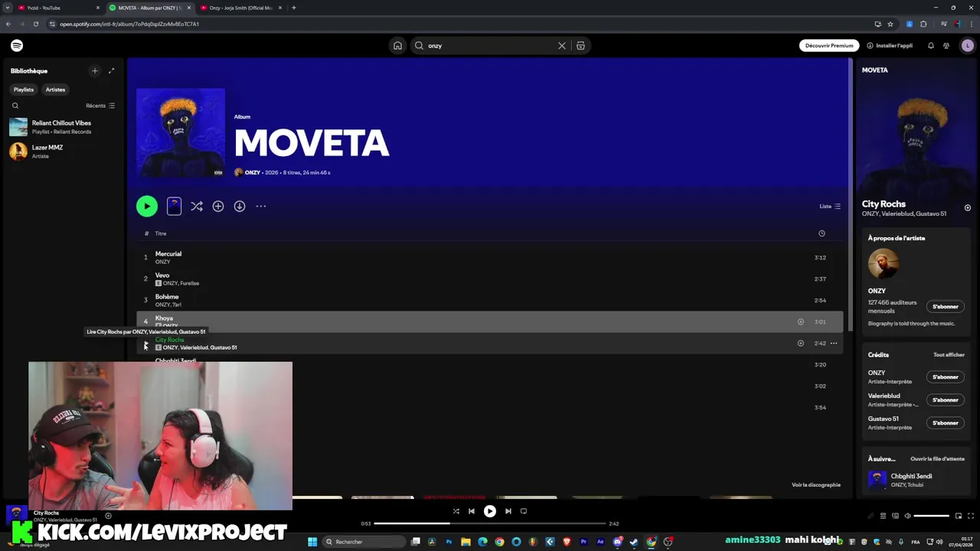The width and height of the screenshot is (980, 551).
Task: Subscribe to ONZY in the Crédits list
Action: 946,377
